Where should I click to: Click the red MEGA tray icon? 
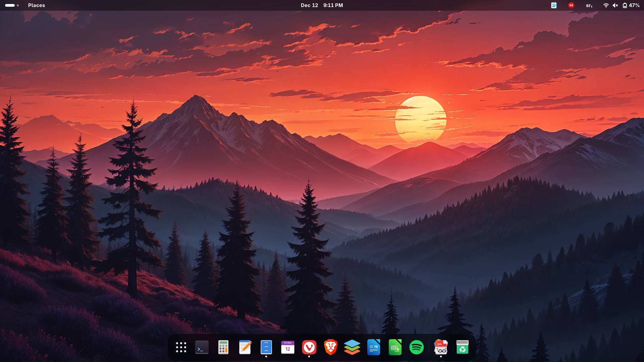[571, 5]
